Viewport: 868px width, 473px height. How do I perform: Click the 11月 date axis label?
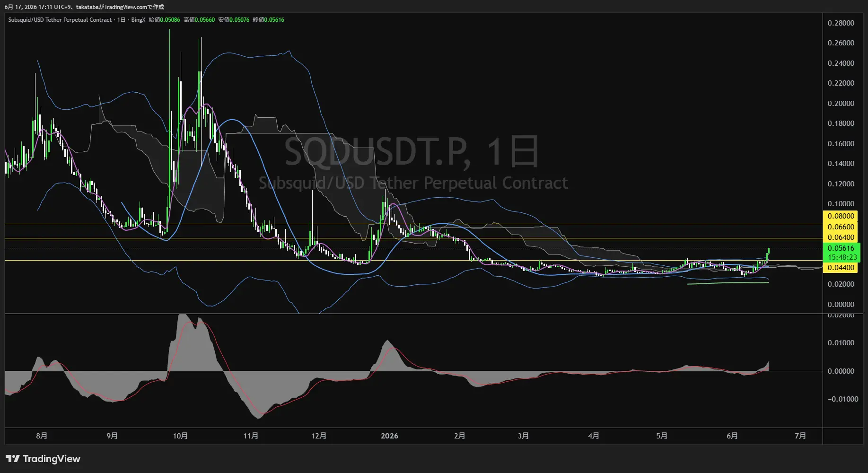pyautogui.click(x=251, y=436)
